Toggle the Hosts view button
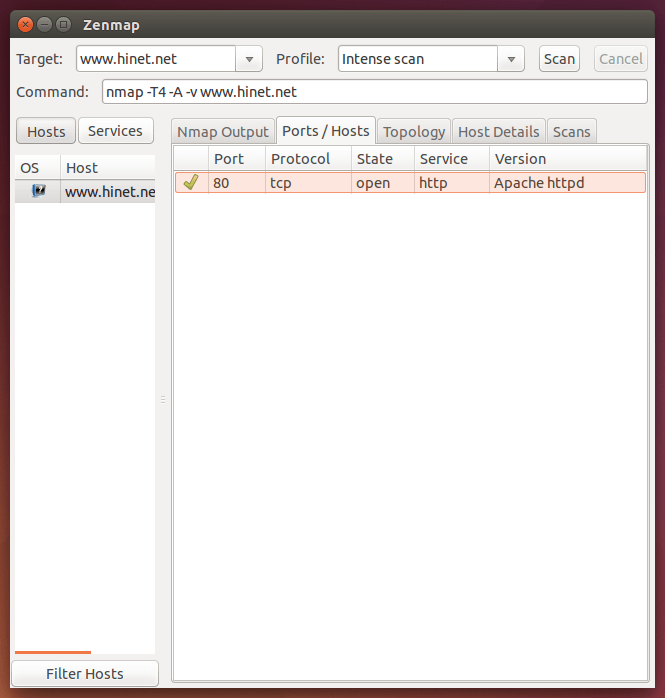 click(x=46, y=131)
